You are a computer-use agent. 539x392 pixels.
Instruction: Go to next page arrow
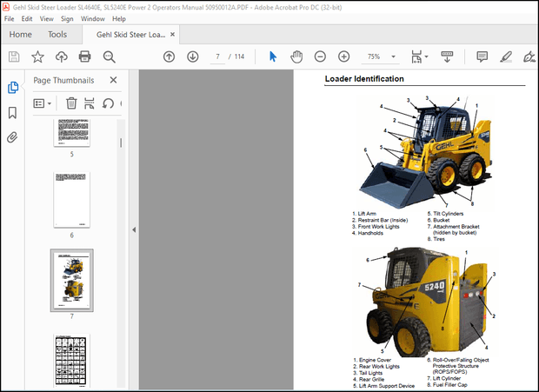192,56
